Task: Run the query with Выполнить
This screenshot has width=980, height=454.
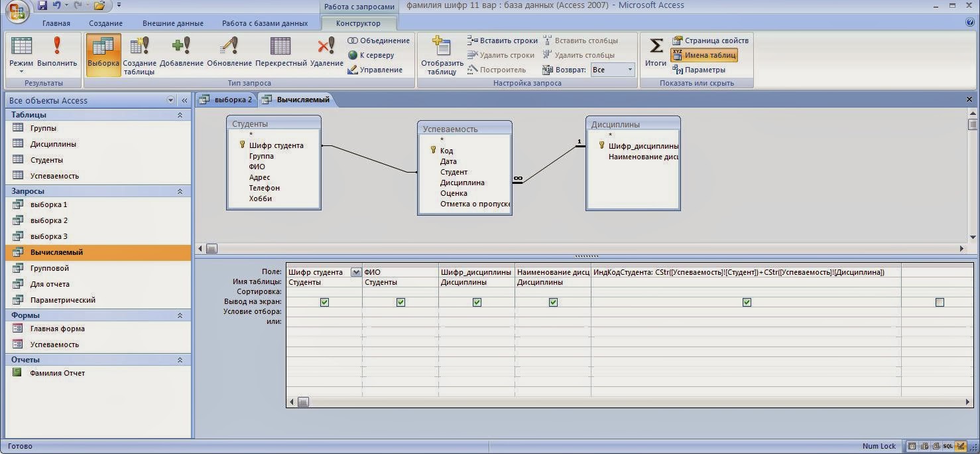Action: click(x=57, y=55)
